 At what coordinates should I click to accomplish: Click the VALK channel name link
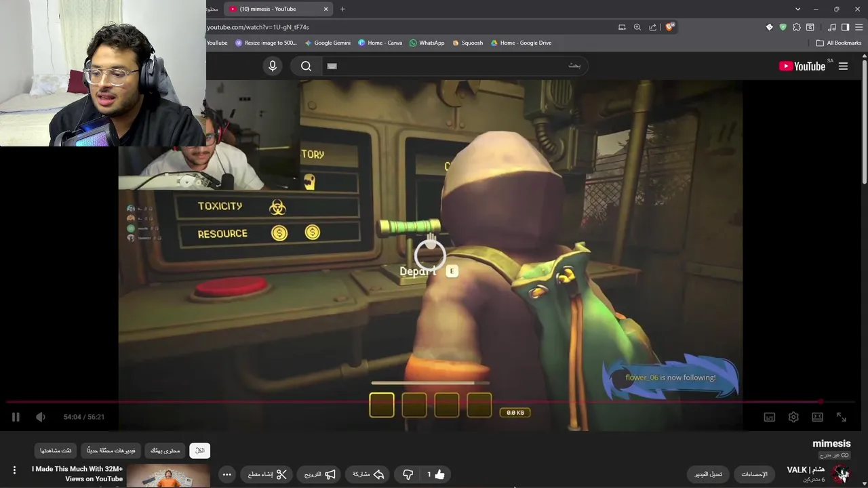(806, 470)
